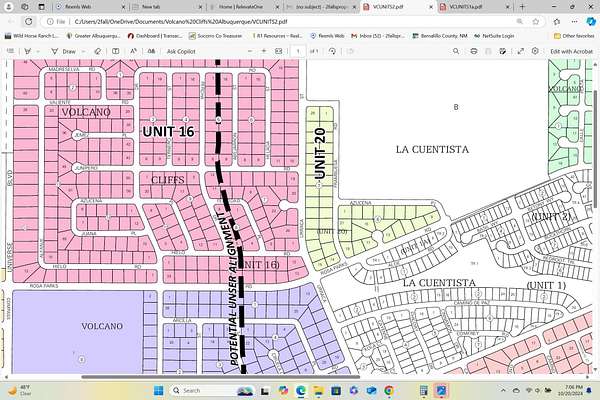600x400 pixels.
Task: Refresh the PDF page
Action: [x=28, y=20]
